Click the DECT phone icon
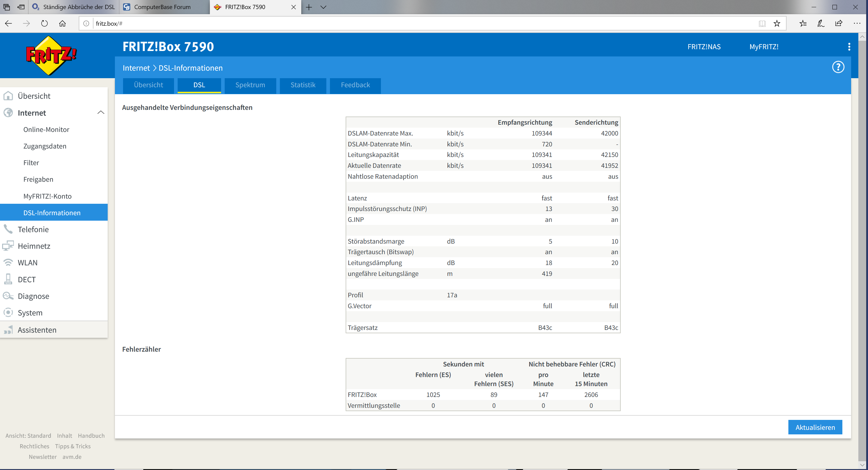This screenshot has width=868, height=470. [x=8, y=279]
